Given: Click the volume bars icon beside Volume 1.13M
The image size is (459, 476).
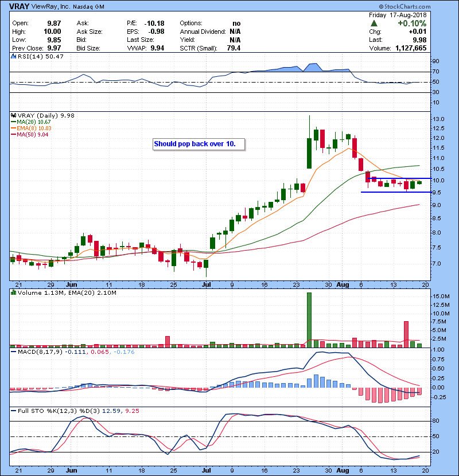Looking at the screenshot, I should click(13, 292).
